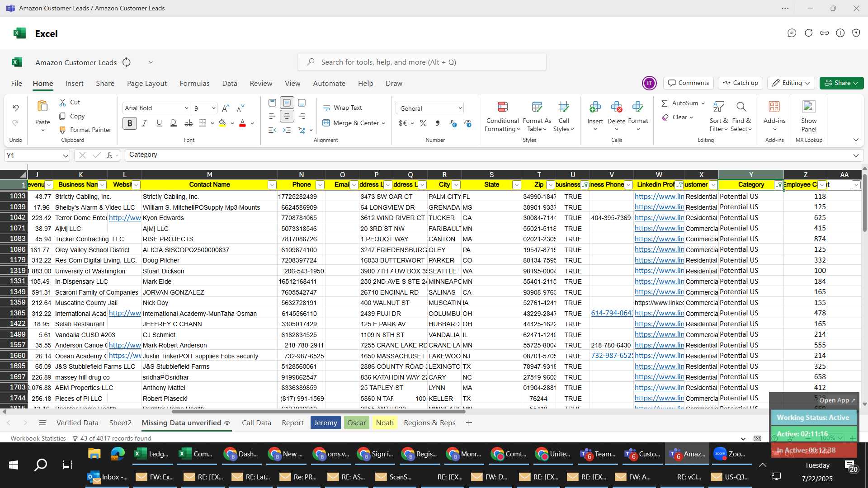Toggle align left
This screenshot has width=868, height=488.
[272, 116]
